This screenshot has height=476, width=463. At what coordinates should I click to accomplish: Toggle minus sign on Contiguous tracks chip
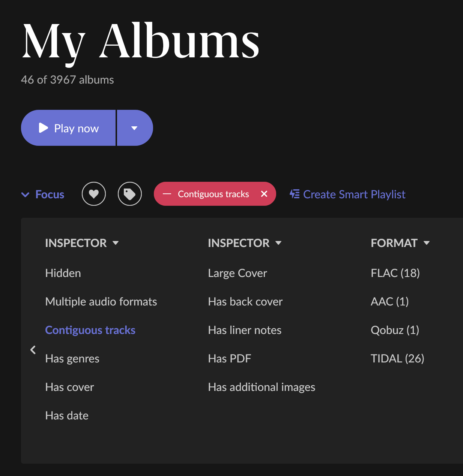[167, 194]
